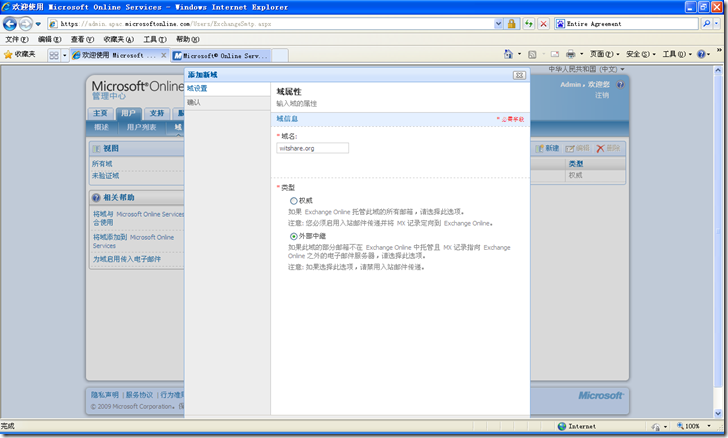The height and width of the screenshot is (438, 728).
Task: Open the 帮助 menu
Action: click(188, 39)
